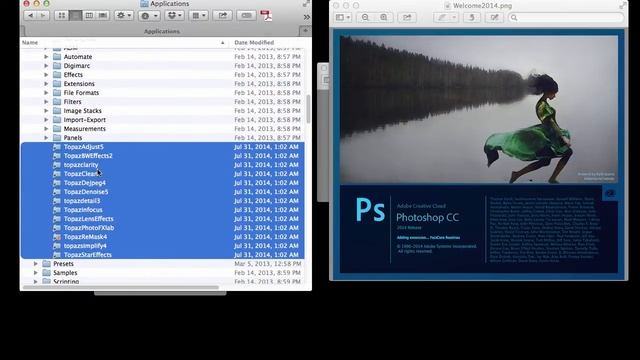Image resolution: width=640 pixels, height=360 pixels.
Task: Select TopazAdjust5 alias icon
Action: (57, 147)
